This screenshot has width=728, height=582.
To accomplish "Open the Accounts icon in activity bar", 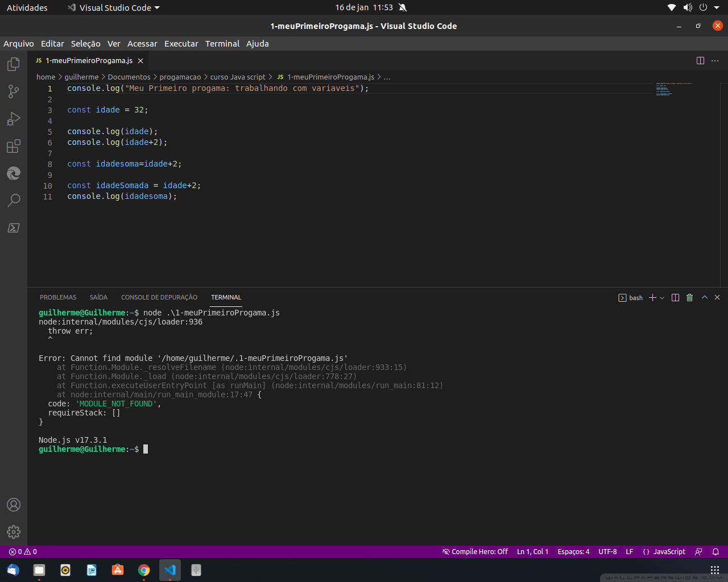I will (x=14, y=505).
